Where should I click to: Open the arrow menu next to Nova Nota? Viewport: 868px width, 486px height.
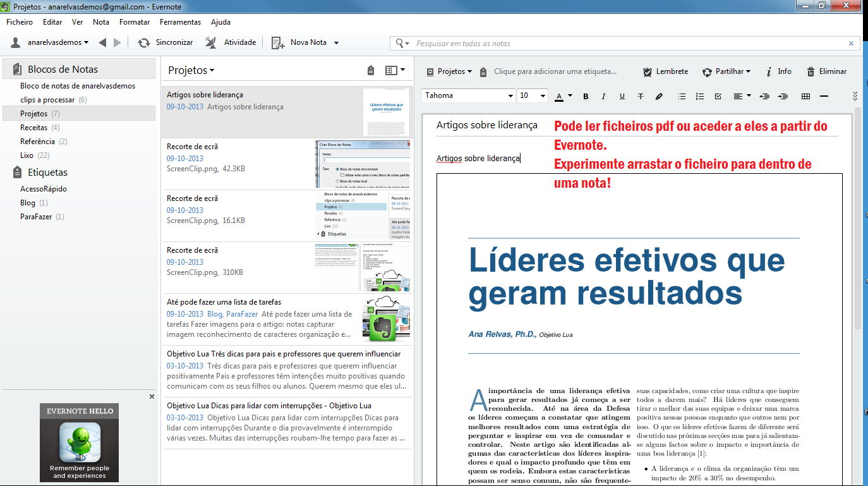[336, 43]
